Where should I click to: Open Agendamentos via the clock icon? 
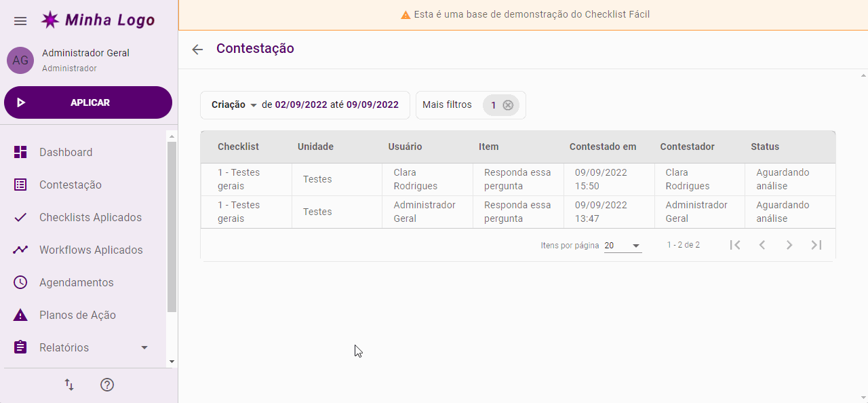pos(20,282)
